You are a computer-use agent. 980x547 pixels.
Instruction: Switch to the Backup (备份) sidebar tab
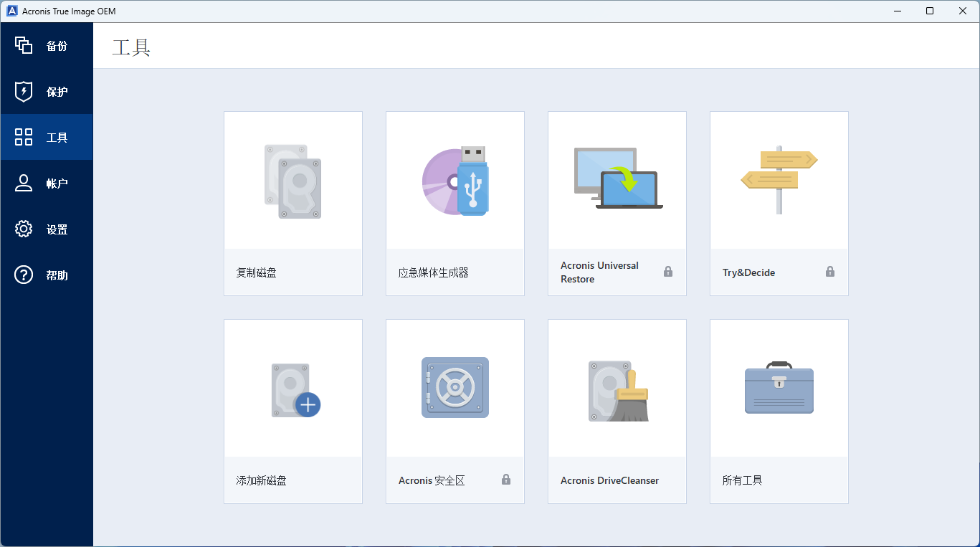[47, 46]
